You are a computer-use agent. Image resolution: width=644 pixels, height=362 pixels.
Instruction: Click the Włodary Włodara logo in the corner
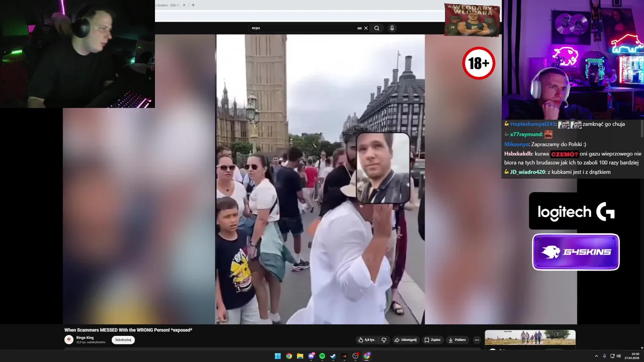click(472, 20)
